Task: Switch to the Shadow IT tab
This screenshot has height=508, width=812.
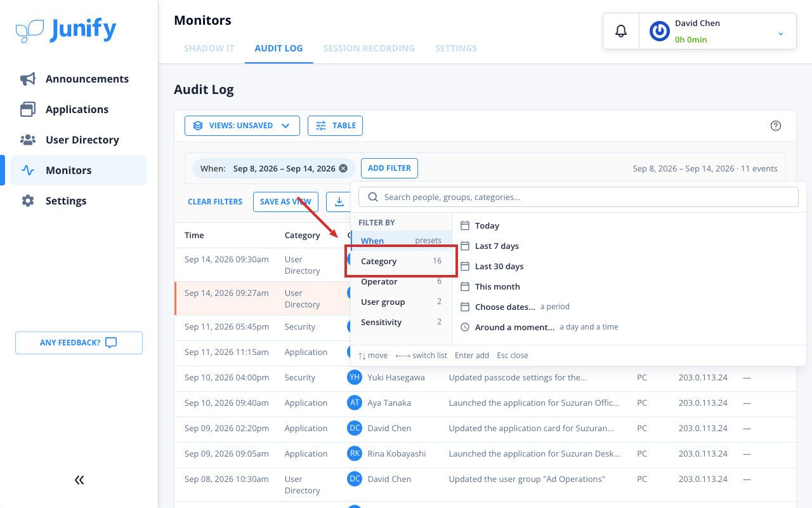Action: coord(209,48)
